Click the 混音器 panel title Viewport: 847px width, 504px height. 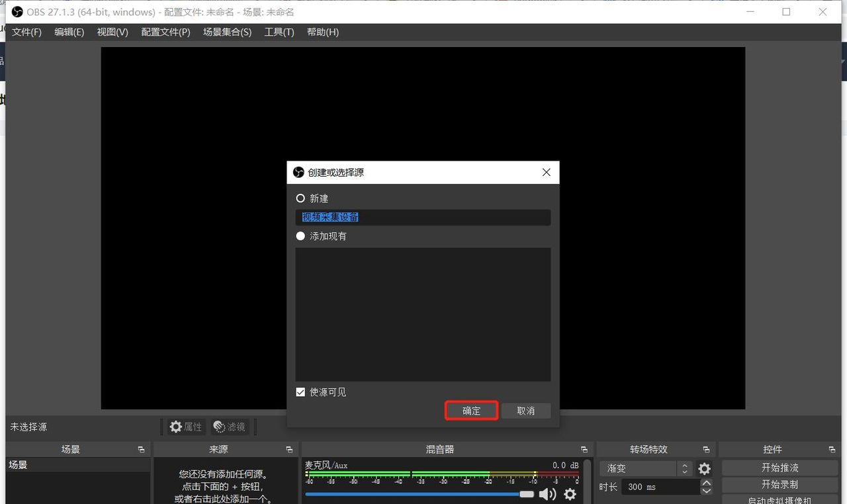[x=440, y=450]
